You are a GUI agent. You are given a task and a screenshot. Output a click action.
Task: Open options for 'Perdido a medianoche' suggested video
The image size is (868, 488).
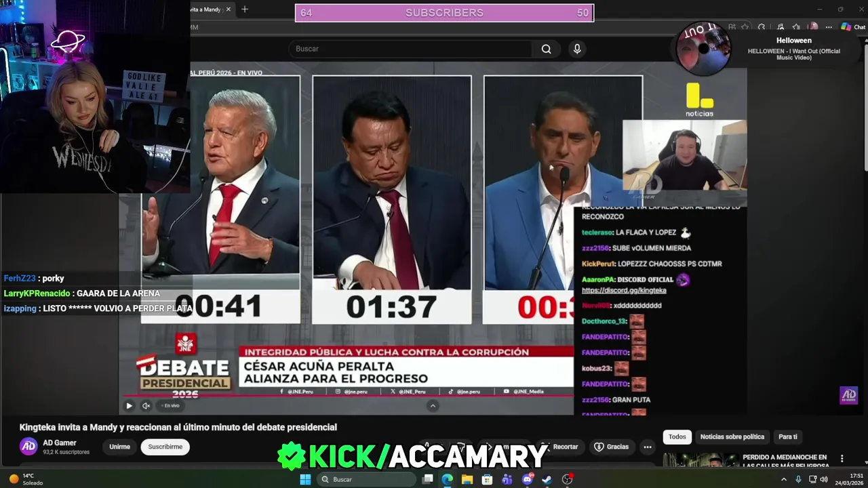coord(842,459)
